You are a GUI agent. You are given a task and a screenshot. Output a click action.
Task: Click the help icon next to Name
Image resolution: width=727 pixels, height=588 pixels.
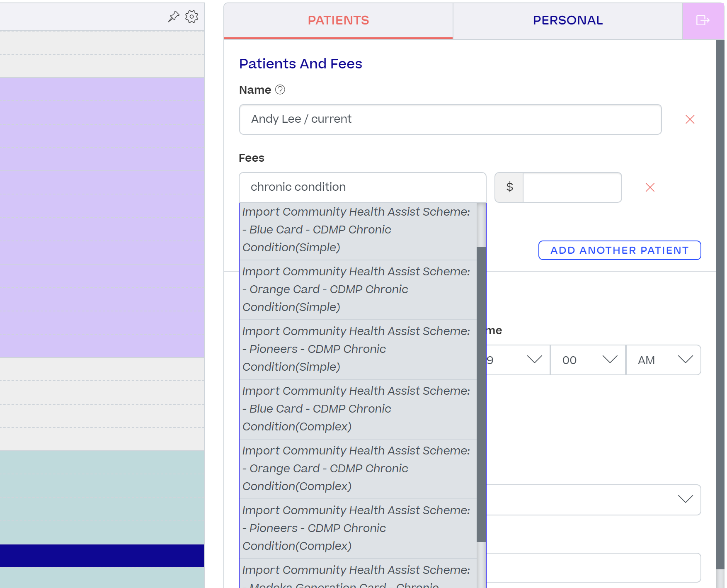280,90
